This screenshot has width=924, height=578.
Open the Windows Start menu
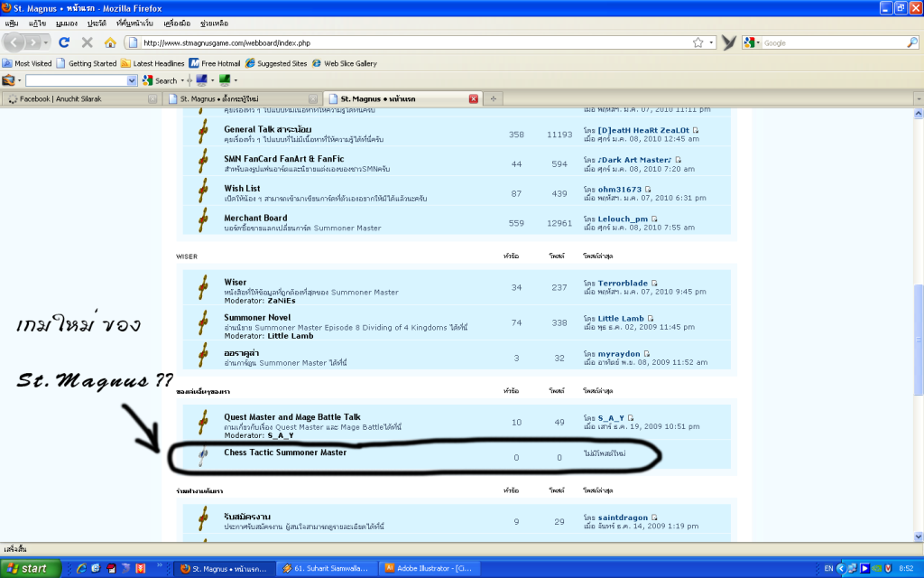(30, 569)
